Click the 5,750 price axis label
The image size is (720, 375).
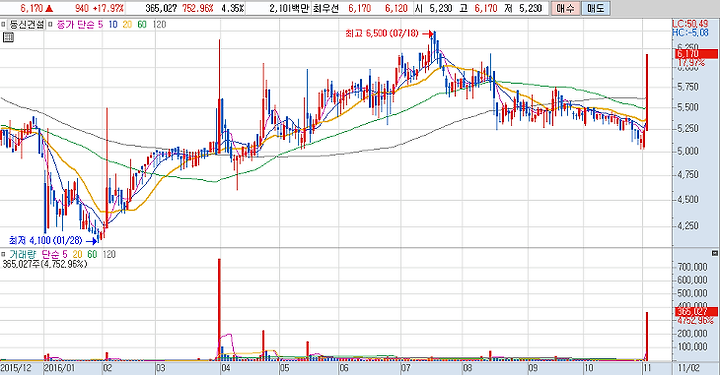688,87
